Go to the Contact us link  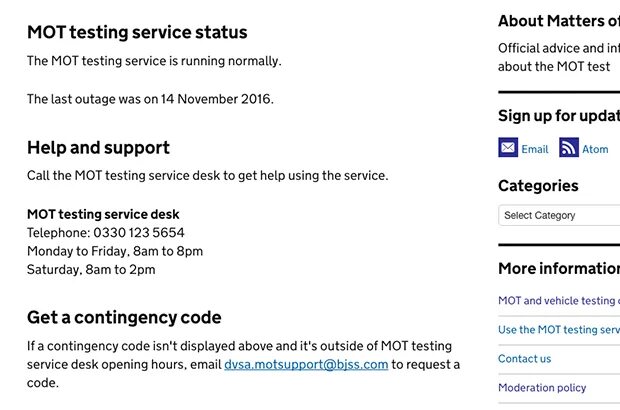[525, 358]
